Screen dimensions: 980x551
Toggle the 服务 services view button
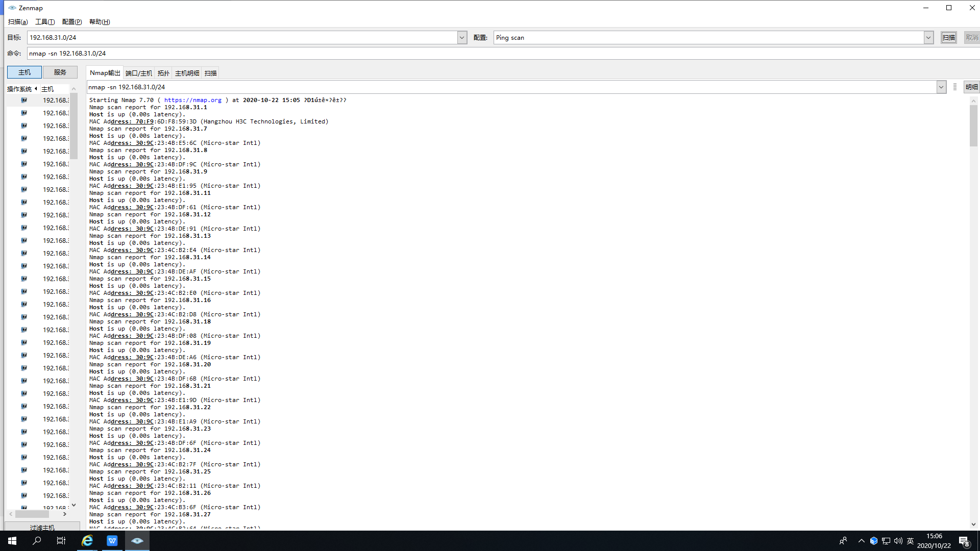[x=60, y=72]
